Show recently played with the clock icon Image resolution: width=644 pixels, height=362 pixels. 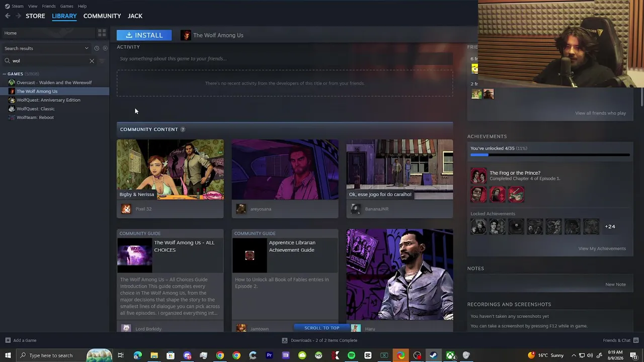pyautogui.click(x=97, y=48)
